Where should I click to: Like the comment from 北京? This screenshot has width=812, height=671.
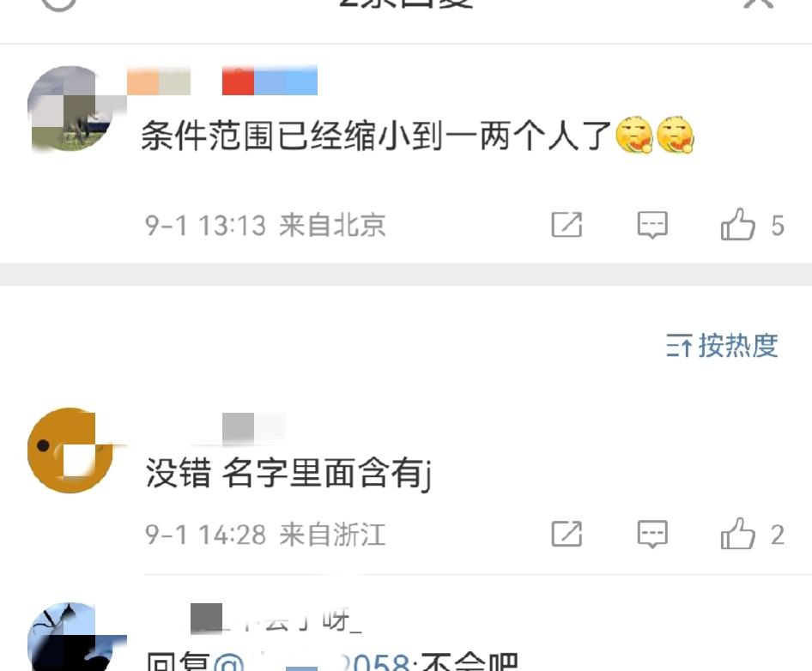[x=737, y=225]
